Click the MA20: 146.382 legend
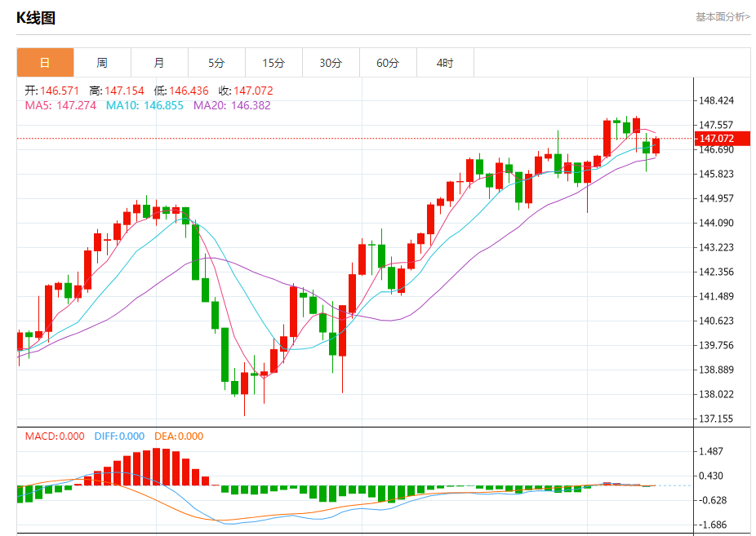 [x=232, y=105]
